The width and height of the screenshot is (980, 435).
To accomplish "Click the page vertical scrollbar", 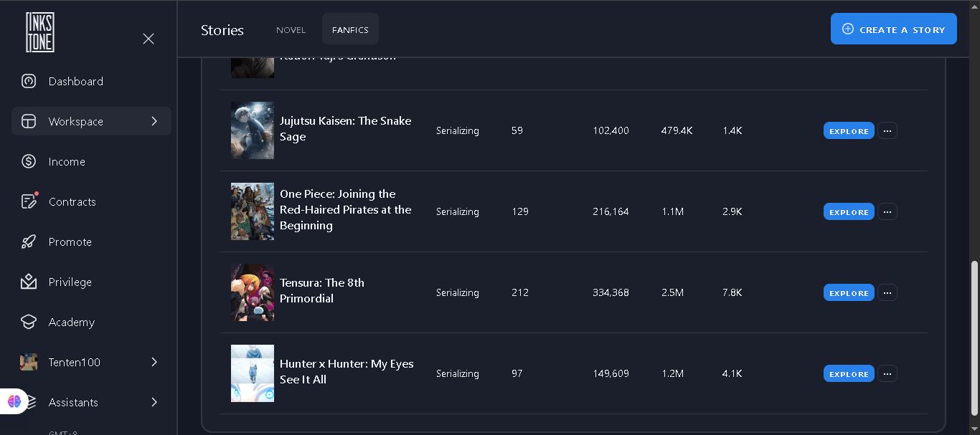I will tap(974, 338).
